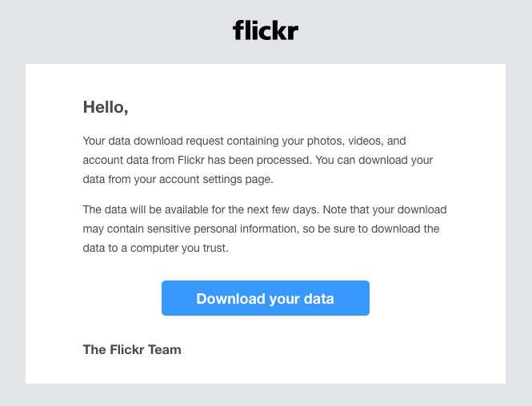Viewport: 532px width, 406px height.
Task: Click the word containing in first line
Action: pos(253,141)
